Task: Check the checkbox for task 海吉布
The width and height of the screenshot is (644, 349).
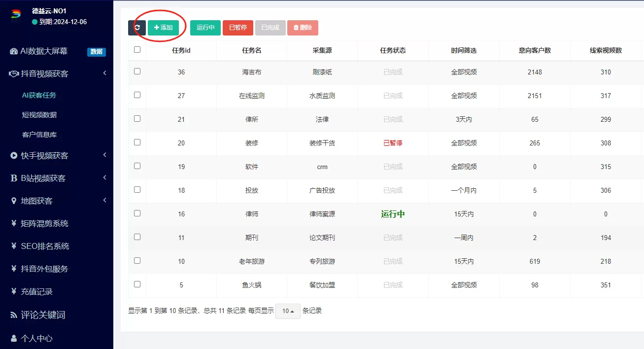Action: (137, 71)
